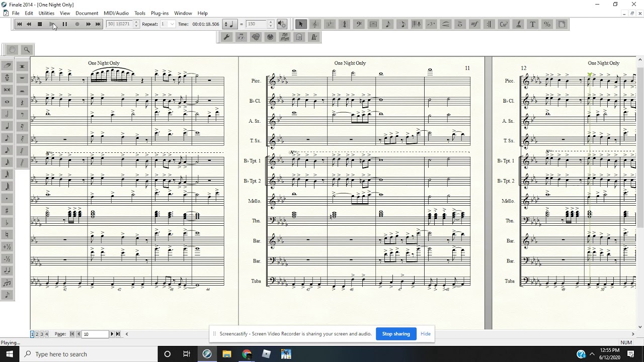Open the File menu
Viewport: 644px width, 362px height.
tap(16, 13)
